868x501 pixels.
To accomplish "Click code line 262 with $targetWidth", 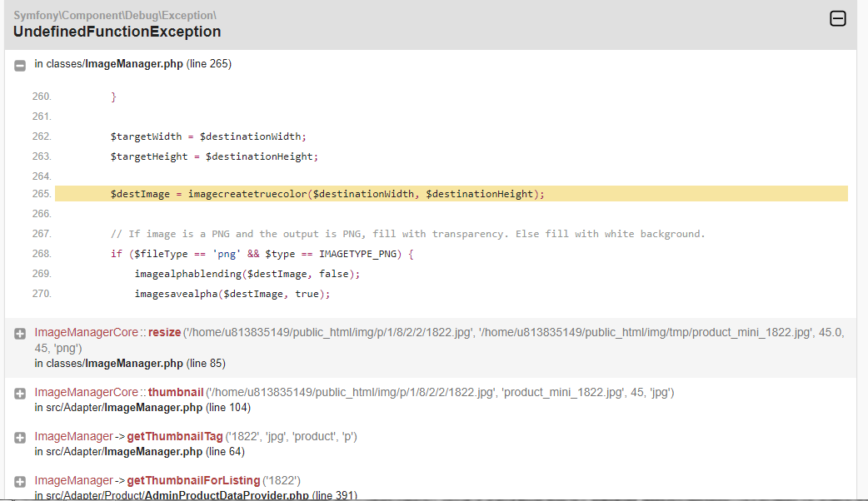I will click(208, 136).
